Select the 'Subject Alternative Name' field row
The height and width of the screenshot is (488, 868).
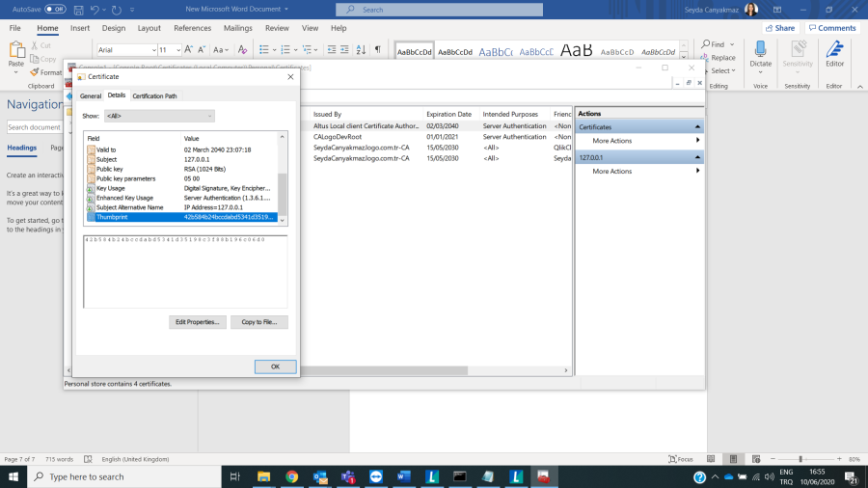(181, 207)
